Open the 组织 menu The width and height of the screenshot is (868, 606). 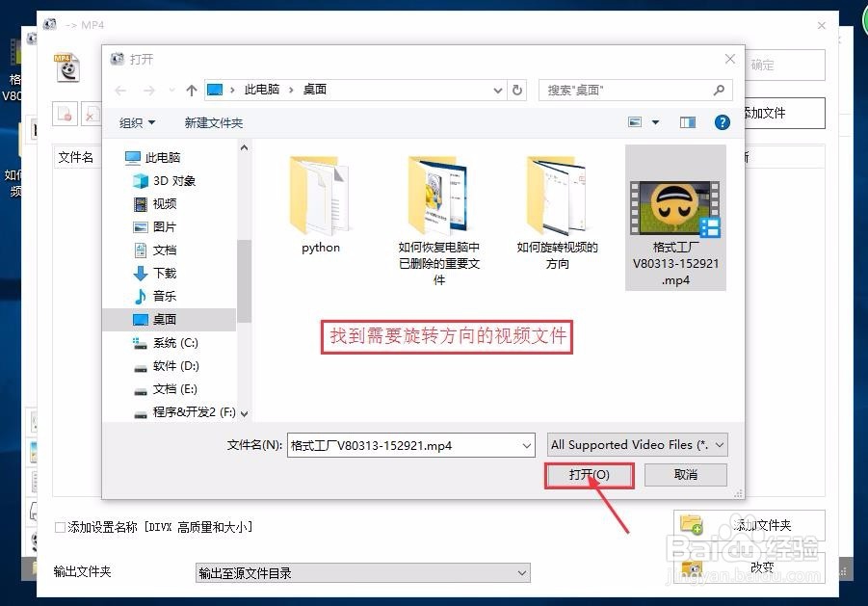pyautogui.click(x=135, y=122)
